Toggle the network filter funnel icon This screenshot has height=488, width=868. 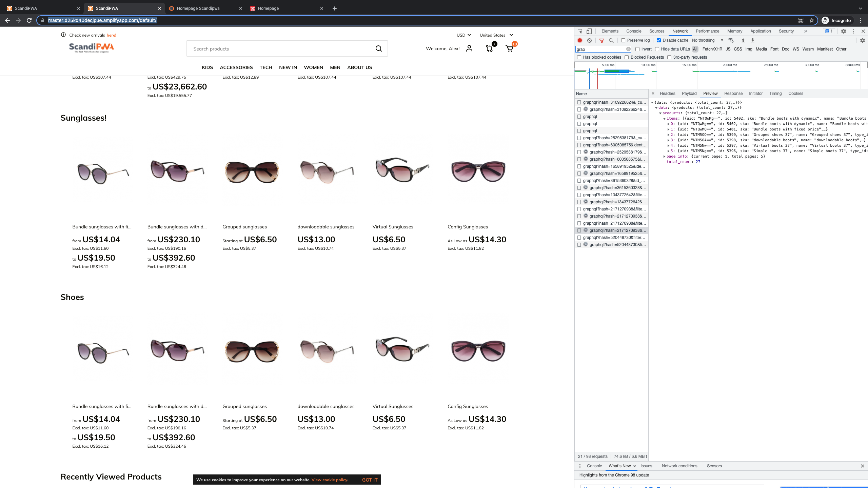click(602, 40)
